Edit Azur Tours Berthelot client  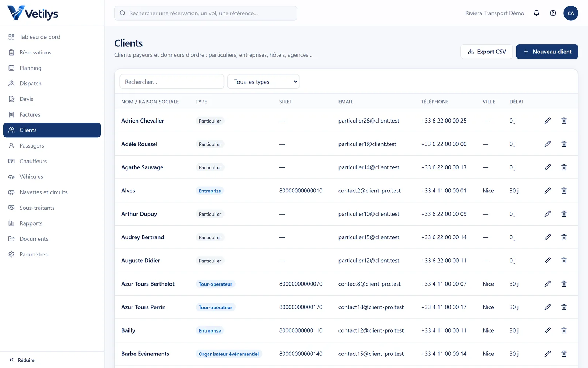[x=548, y=284]
